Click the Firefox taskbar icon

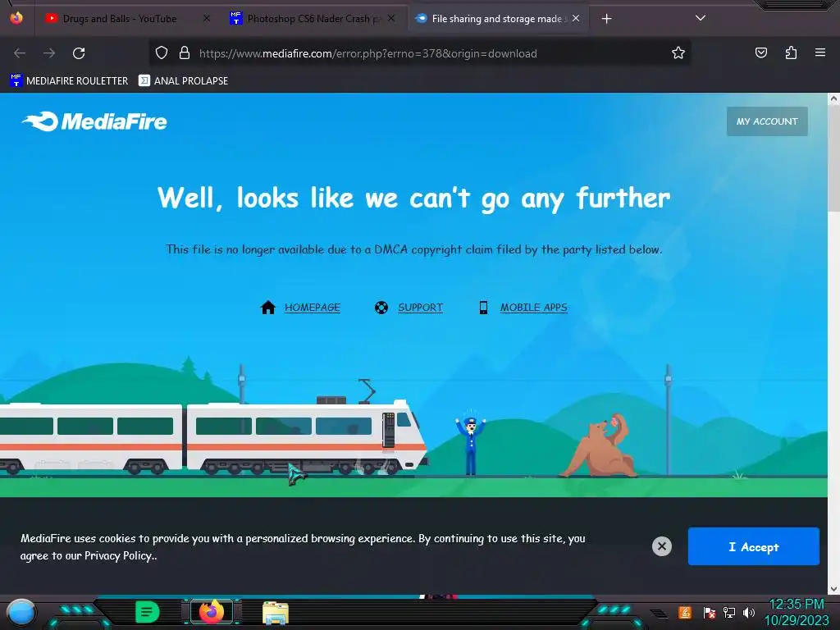212,612
